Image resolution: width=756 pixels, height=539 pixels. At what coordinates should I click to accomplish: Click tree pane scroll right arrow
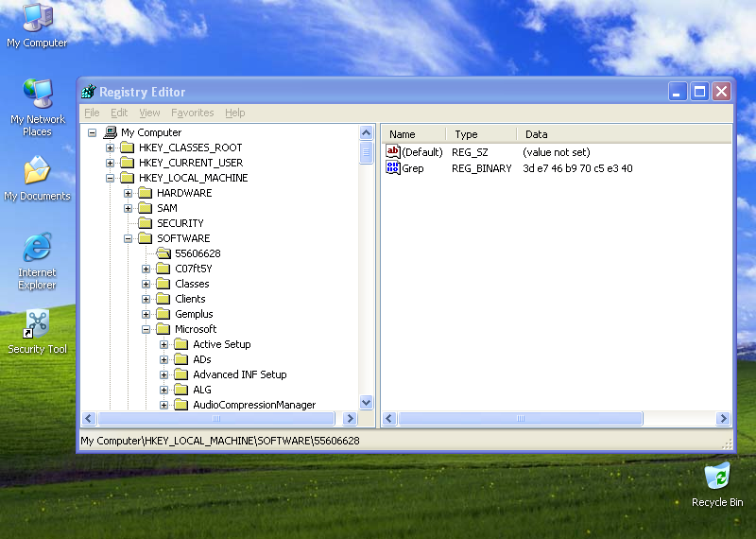[350, 418]
